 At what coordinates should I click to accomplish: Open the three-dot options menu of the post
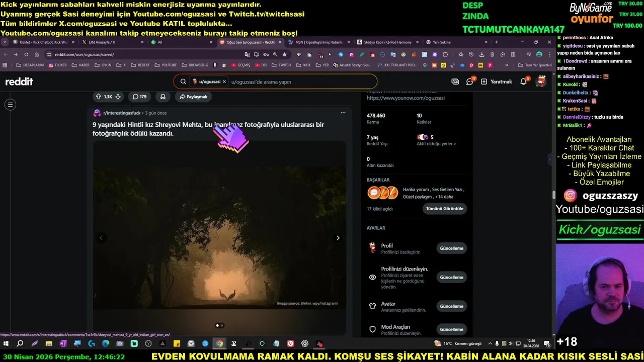(343, 113)
